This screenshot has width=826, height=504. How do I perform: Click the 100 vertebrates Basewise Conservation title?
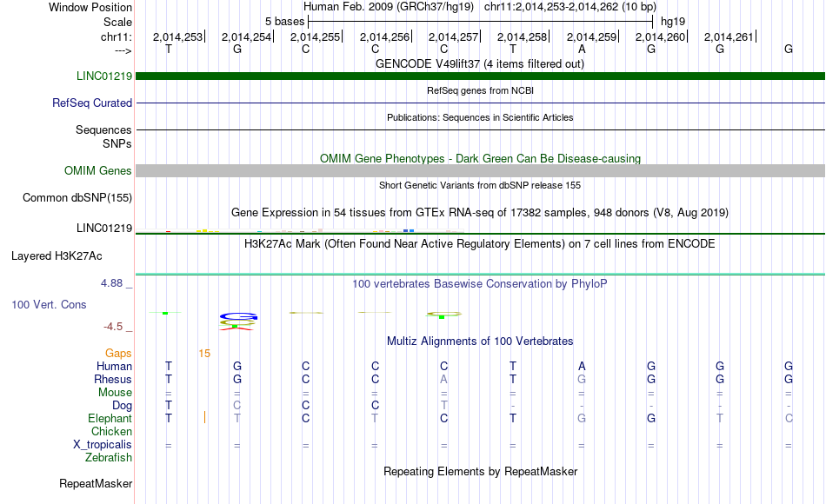tap(479, 284)
